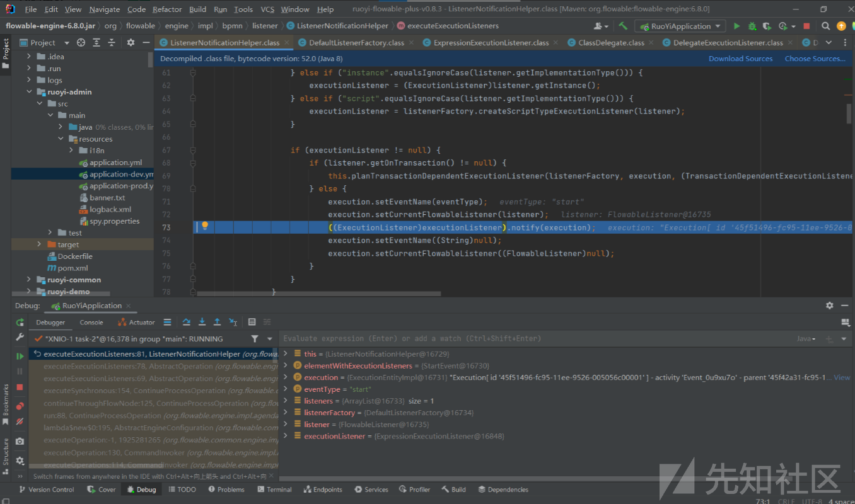Viewport: 855px width, 504px height.
Task: Click the Evaluate expression input field
Action: (536, 338)
